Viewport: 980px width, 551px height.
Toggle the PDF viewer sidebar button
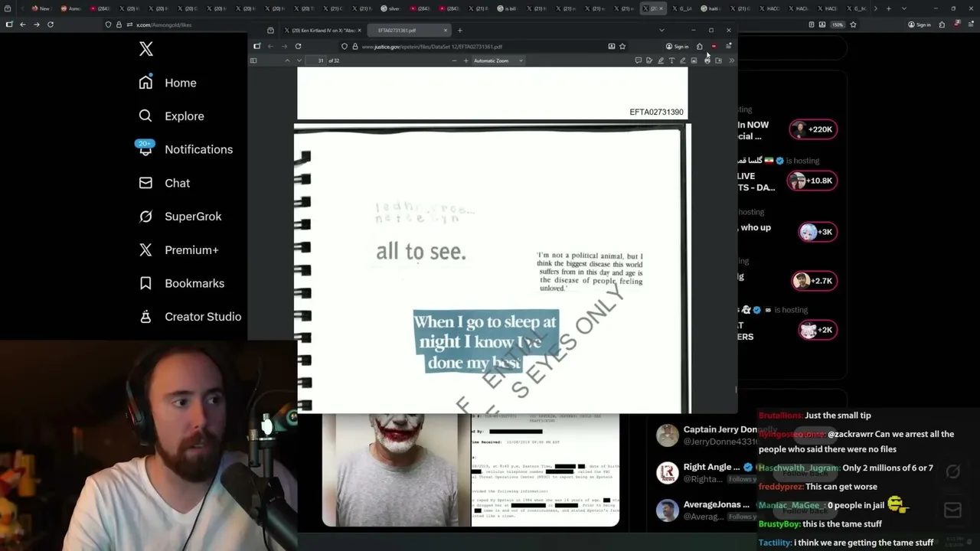253,60
